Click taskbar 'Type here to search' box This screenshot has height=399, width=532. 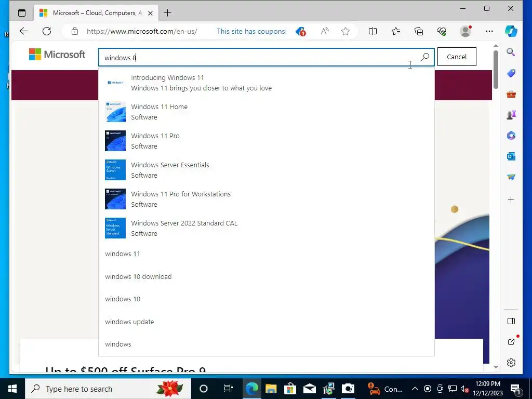pos(108,389)
